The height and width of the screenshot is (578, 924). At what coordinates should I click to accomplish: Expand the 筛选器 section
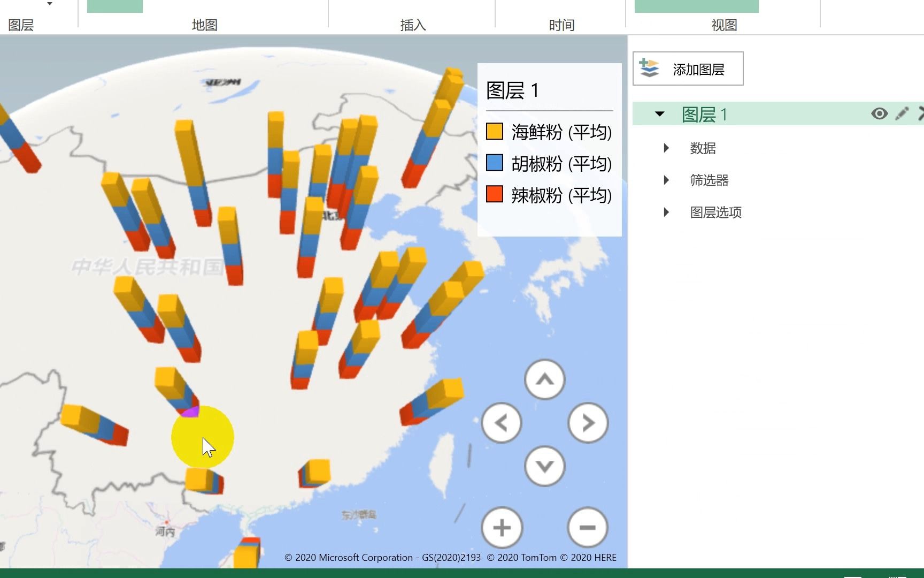pos(666,180)
